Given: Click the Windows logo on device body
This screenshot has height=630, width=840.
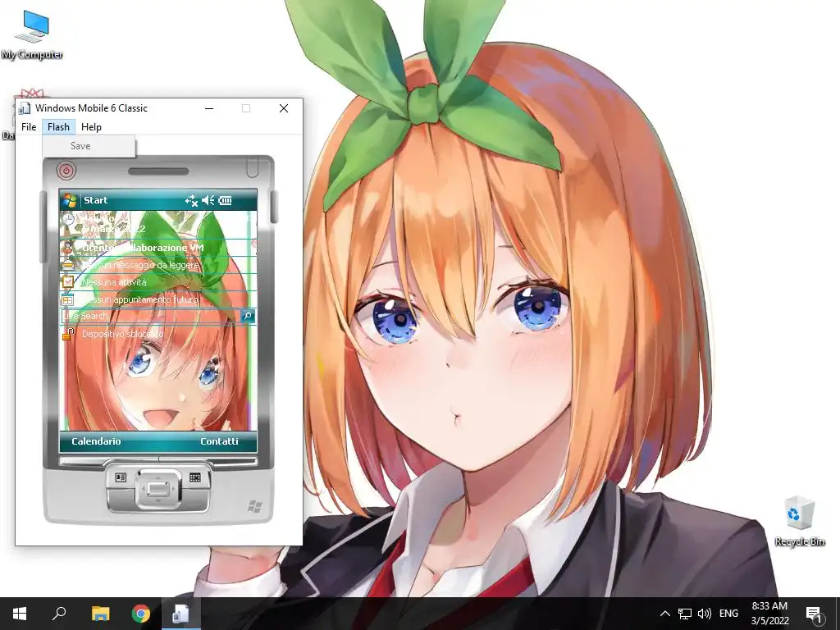Looking at the screenshot, I should coord(255,505).
